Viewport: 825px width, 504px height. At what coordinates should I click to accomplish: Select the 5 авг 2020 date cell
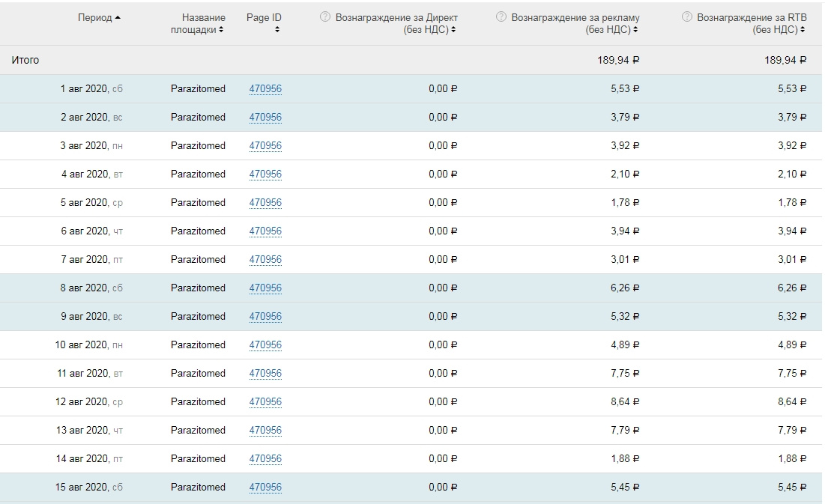[x=85, y=203]
